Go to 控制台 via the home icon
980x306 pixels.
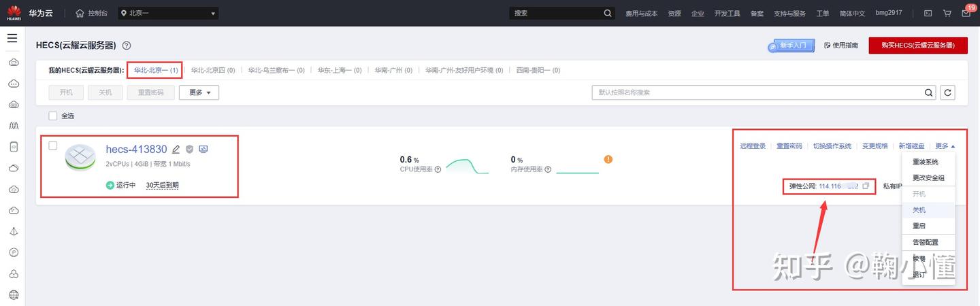pos(91,13)
